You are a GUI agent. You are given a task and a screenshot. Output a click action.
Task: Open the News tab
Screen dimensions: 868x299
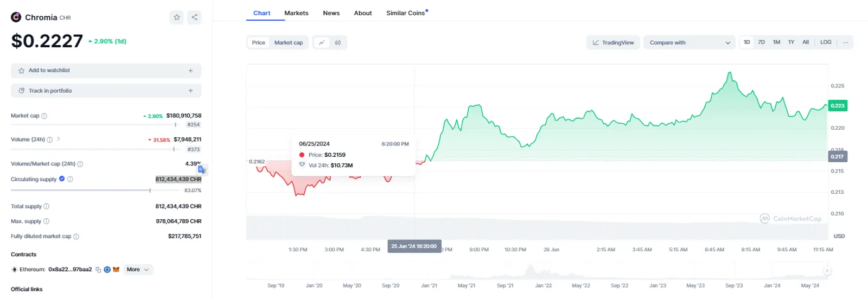(x=331, y=13)
